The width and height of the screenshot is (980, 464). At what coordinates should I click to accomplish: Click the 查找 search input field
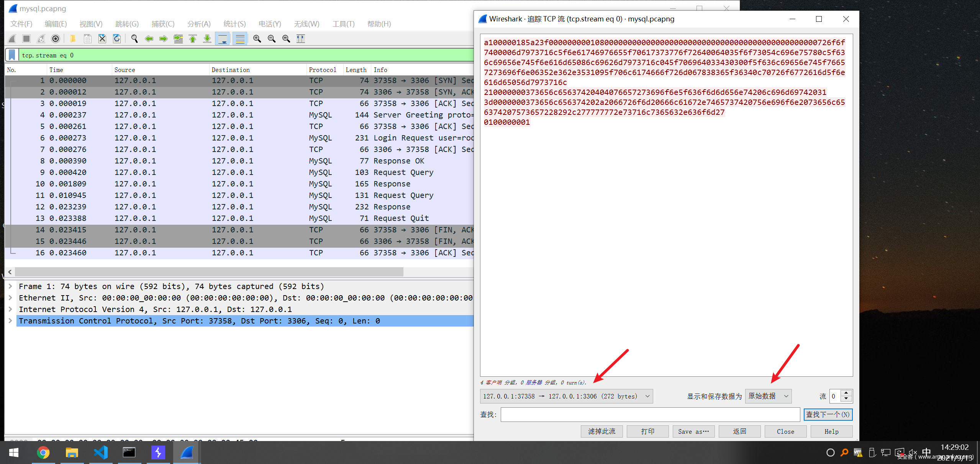point(650,415)
